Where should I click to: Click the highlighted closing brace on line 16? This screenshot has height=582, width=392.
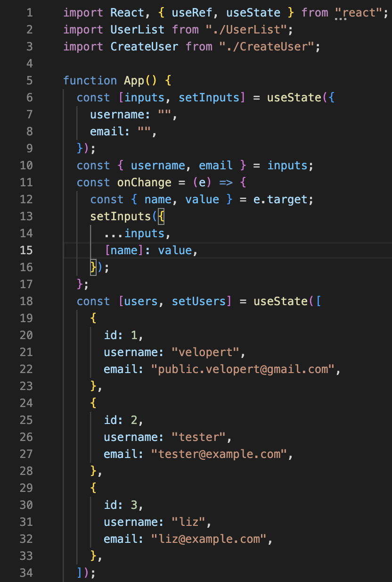(93, 267)
